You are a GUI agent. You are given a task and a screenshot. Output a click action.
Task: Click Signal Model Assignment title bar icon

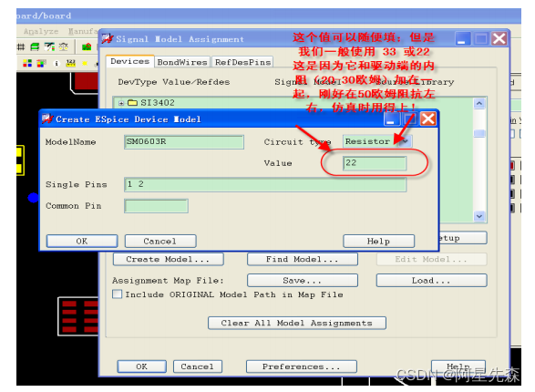[x=108, y=38]
